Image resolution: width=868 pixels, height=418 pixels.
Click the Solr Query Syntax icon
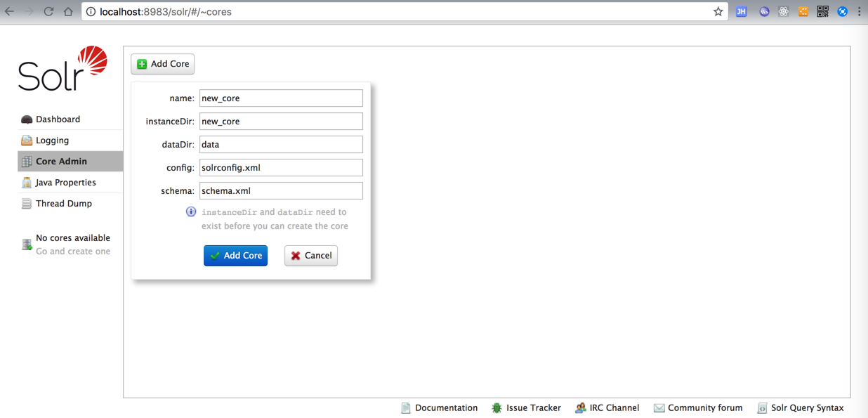762,408
